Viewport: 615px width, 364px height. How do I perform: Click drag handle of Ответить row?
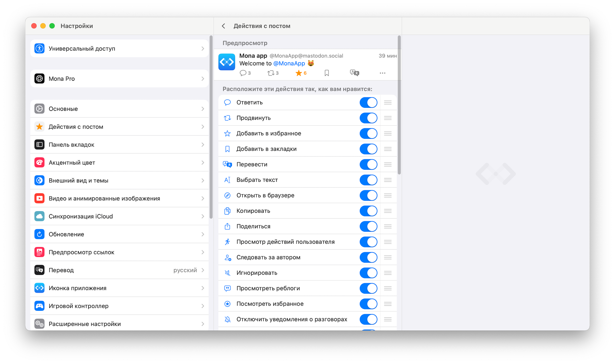(x=388, y=103)
